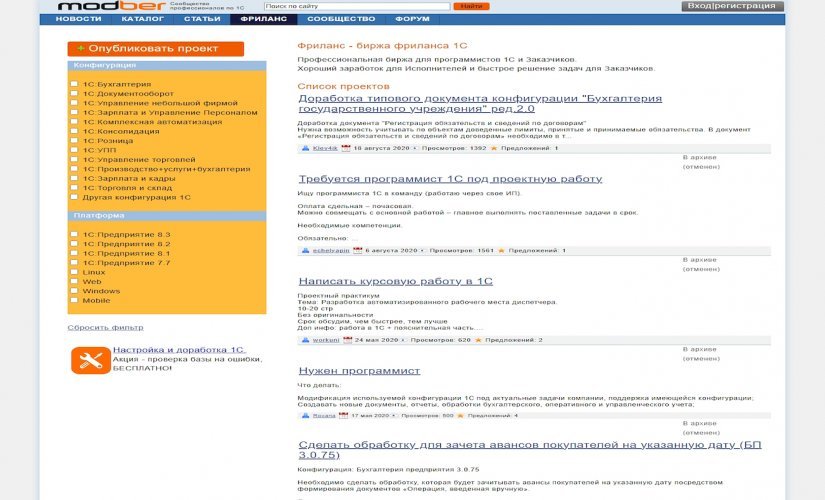Click the calendar icon before 18 августа 2020

pyautogui.click(x=346, y=148)
